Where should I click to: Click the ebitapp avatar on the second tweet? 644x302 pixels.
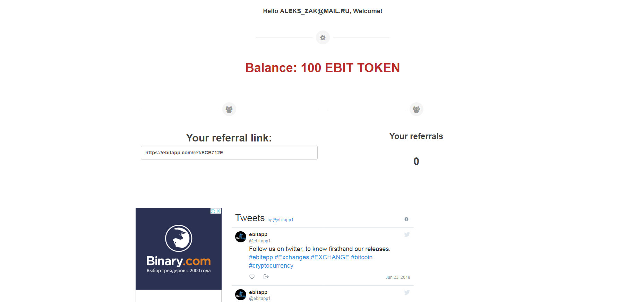241,295
